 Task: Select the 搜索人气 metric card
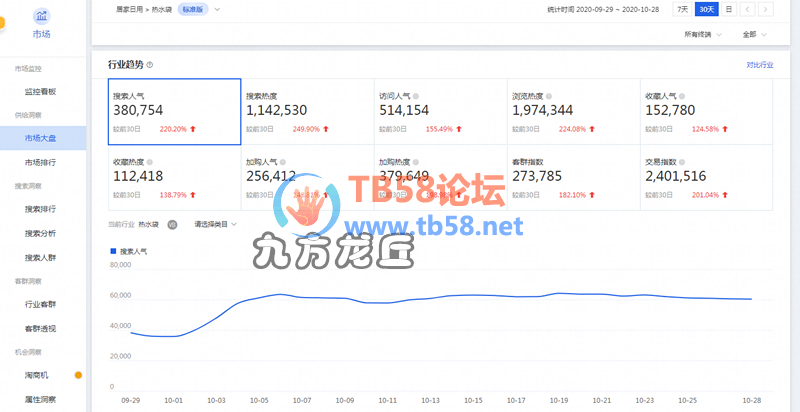click(174, 112)
